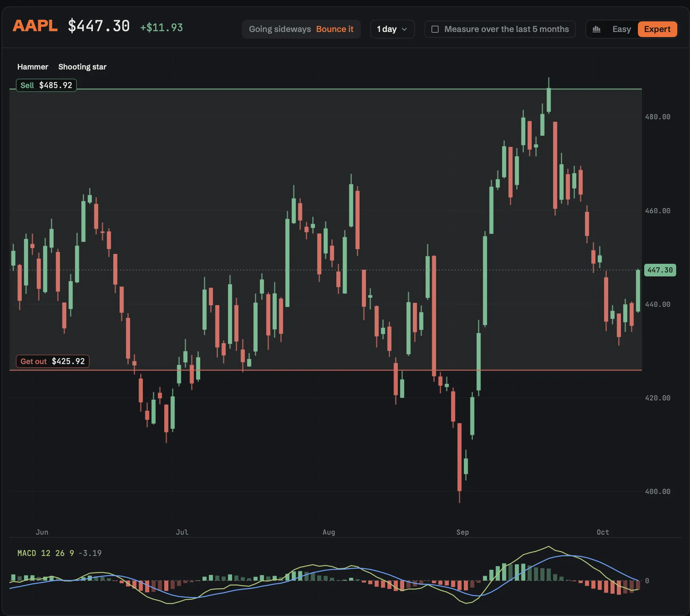Click the Jul date axis label
The width and height of the screenshot is (690, 616).
tap(182, 532)
